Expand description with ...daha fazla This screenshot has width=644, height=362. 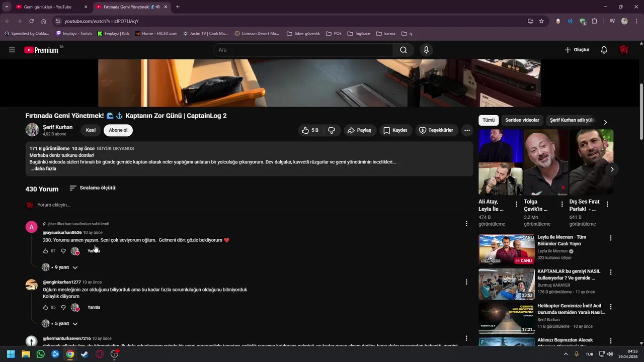[x=43, y=169]
